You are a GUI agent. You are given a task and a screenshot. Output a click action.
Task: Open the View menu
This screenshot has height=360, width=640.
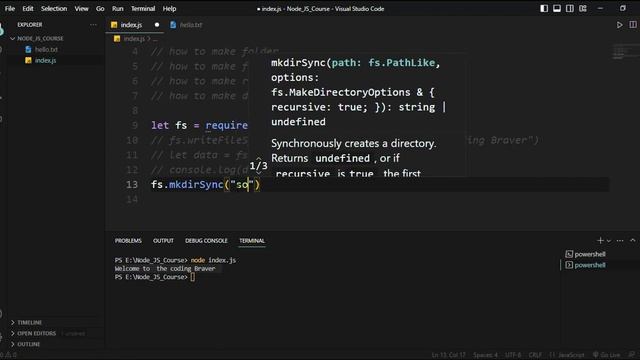(81, 9)
